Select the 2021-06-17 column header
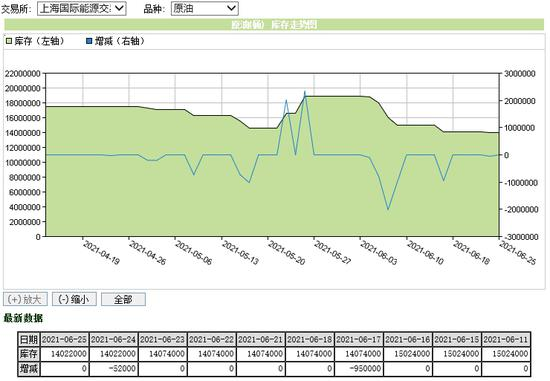 click(x=359, y=339)
